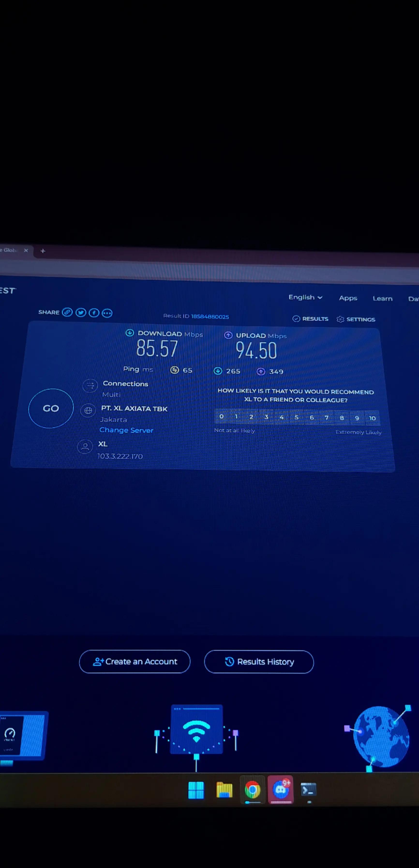Screen dimensions: 419x868
Task: Click the Chrome taskbar icon
Action: [x=252, y=790]
